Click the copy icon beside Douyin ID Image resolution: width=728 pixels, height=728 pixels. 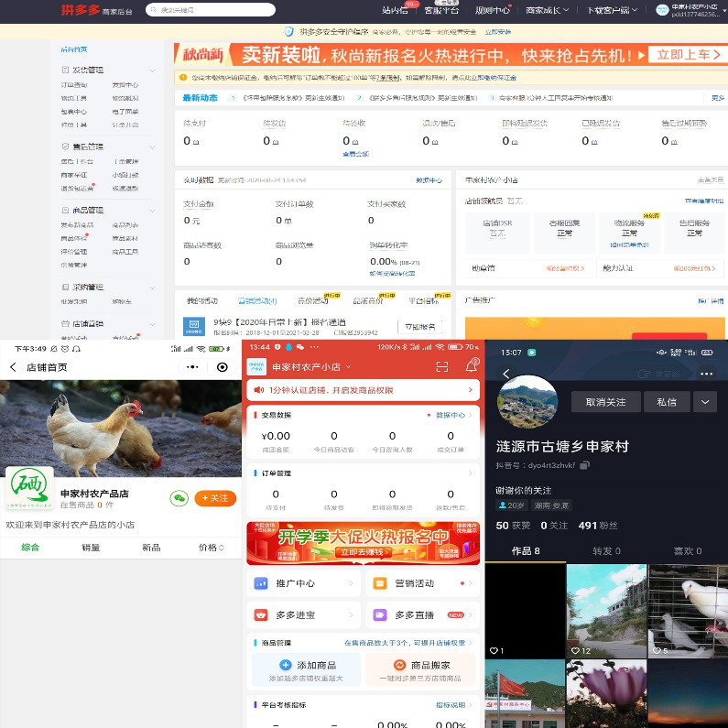(x=584, y=465)
